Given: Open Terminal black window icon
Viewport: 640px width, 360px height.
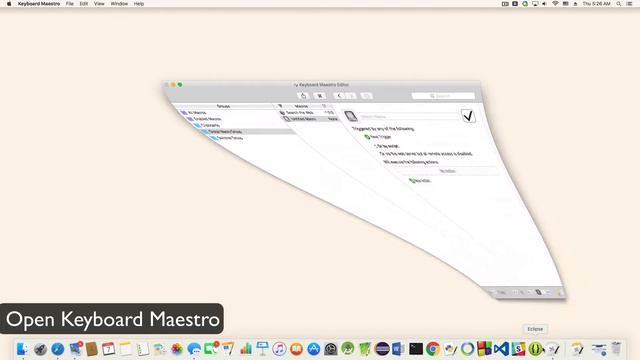Looking at the screenshot, I should coord(416,349).
